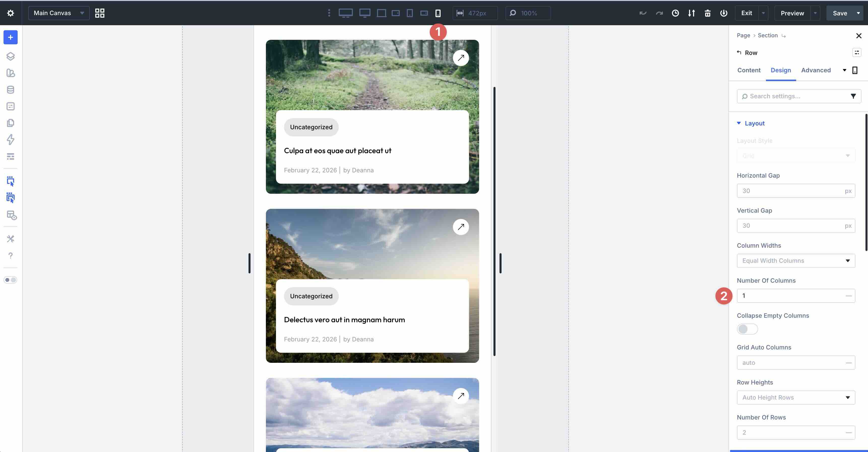Open revision history with the clock icon

[x=675, y=13]
